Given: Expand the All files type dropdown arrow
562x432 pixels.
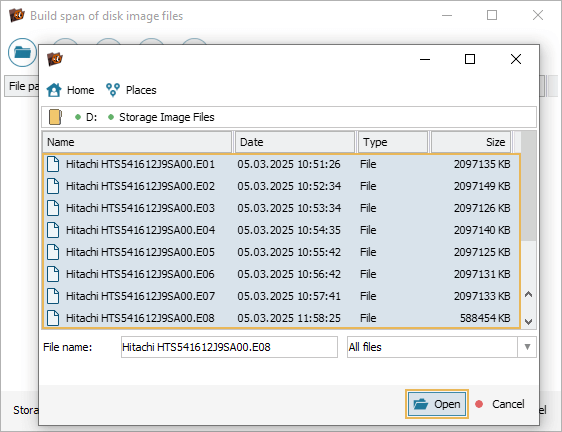Looking at the screenshot, I should 527,347.
